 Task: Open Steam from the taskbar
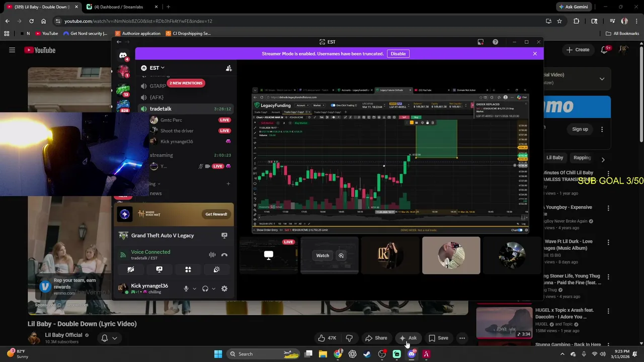click(367, 354)
